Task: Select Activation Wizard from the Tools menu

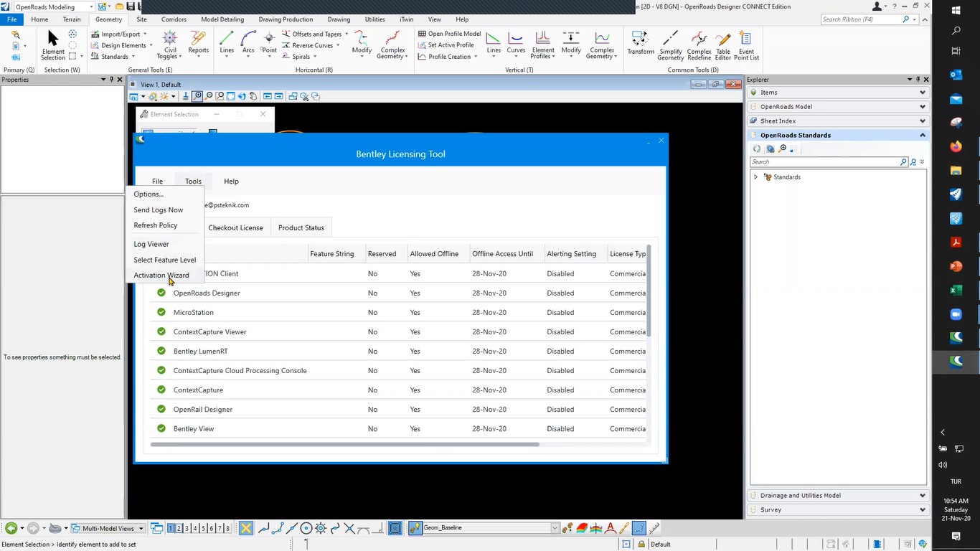Action: click(165, 275)
